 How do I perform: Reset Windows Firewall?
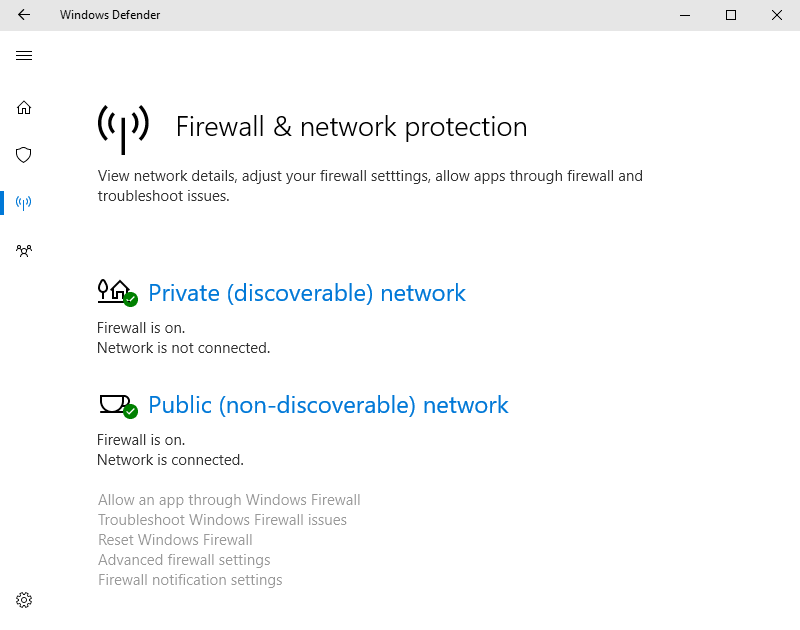(x=175, y=539)
